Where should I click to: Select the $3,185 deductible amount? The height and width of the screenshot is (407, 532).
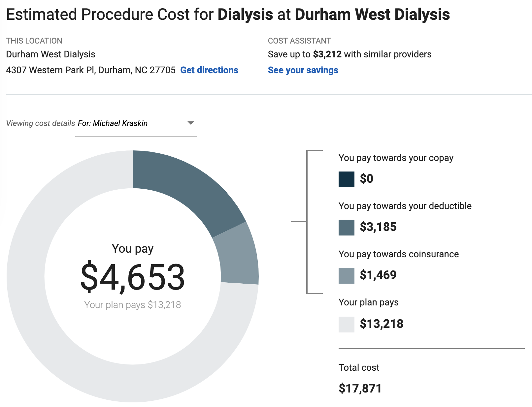378,227
